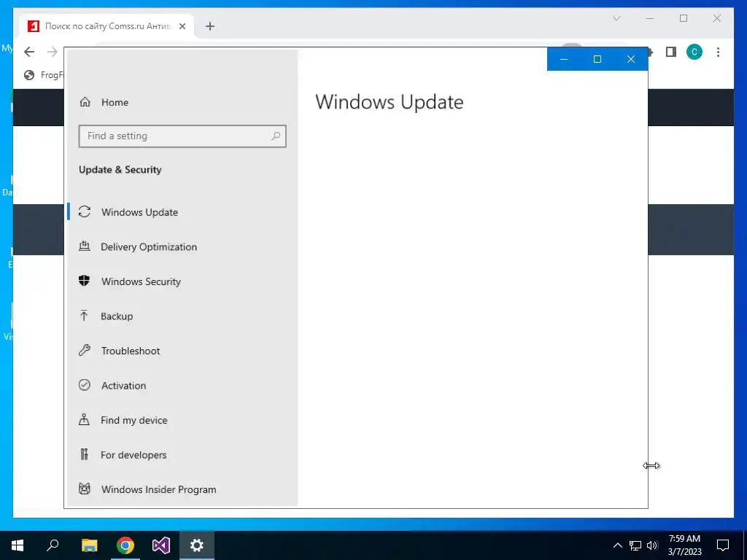
Task: Open Chrome tab search dropdown
Action: (x=616, y=18)
